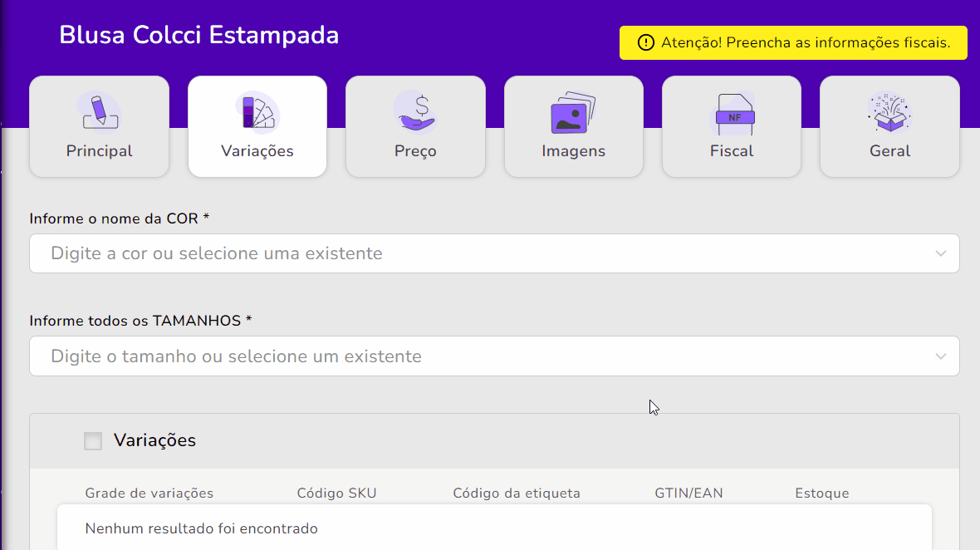Click the Blusa Colcci Estampada title
This screenshot has width=980, height=550.
[198, 35]
